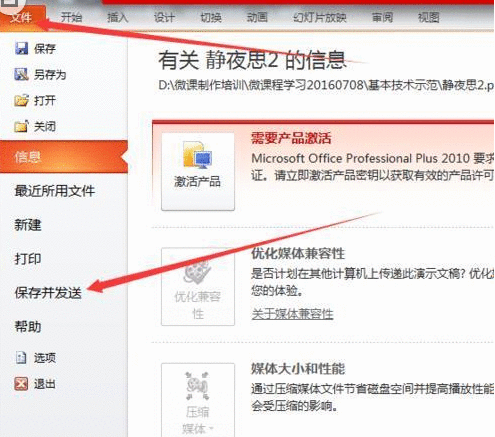Click the 优化兼容性 button label
This screenshot has width=495, height=437.
click(x=198, y=305)
